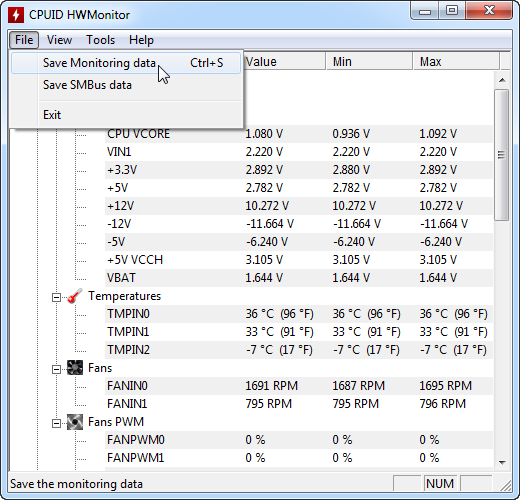Open the Help menu
520x500 pixels.
(141, 40)
